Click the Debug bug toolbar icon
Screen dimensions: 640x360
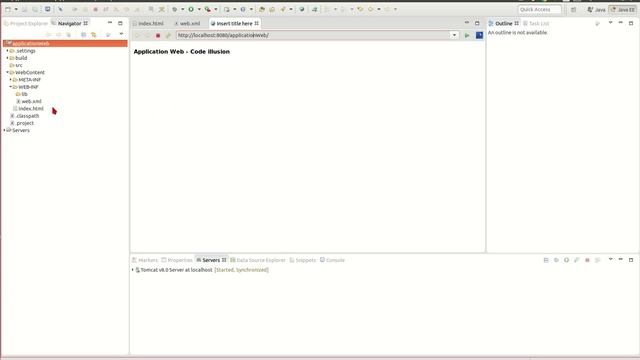pos(175,9)
